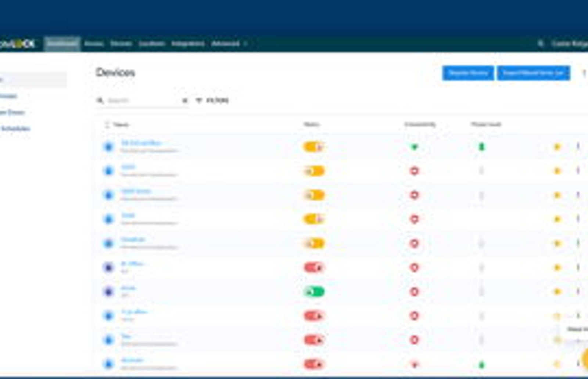Open the Integrations item in top navigation
588x379 pixels.
tap(188, 44)
